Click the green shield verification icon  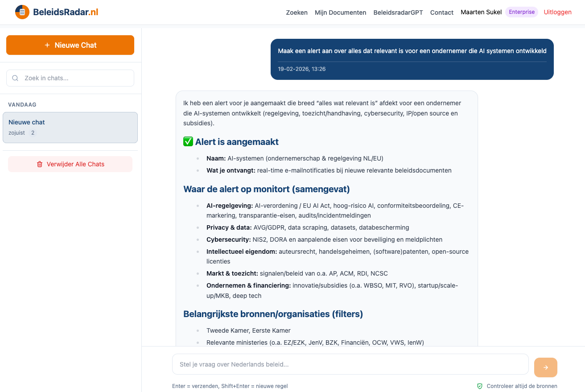[x=479, y=386]
